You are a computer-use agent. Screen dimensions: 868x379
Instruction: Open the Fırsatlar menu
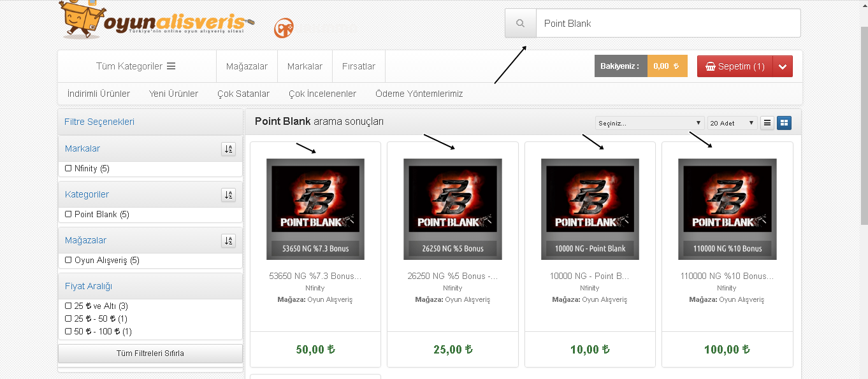[x=359, y=66]
